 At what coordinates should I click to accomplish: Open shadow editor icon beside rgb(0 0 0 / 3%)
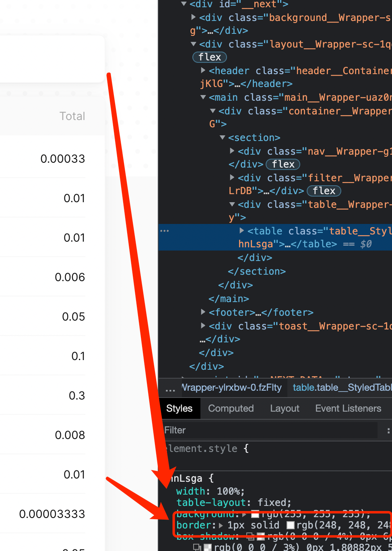click(197, 547)
